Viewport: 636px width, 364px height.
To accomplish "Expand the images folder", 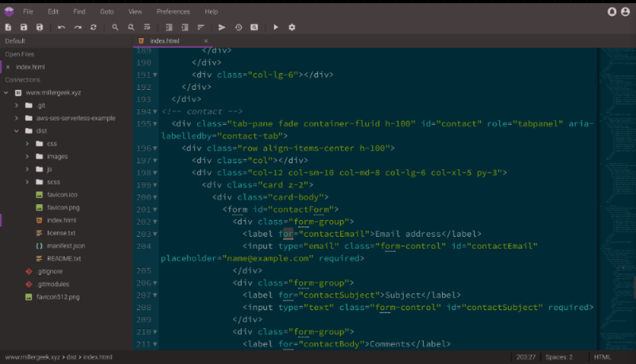I will coord(27,157).
